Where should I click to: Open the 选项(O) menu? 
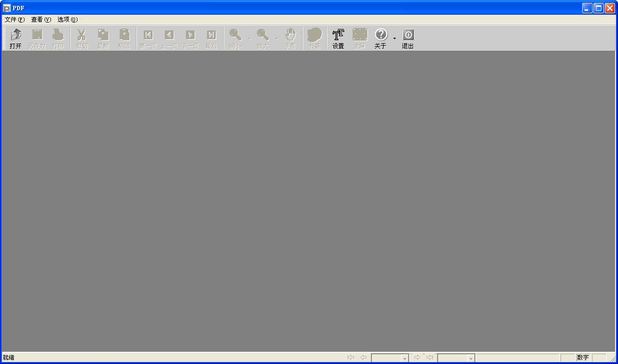tap(68, 20)
